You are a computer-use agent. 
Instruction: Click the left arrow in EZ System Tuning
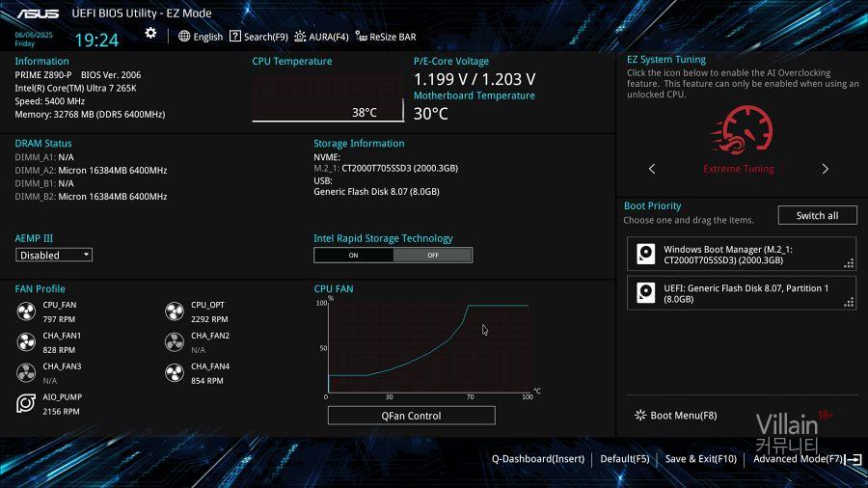652,169
